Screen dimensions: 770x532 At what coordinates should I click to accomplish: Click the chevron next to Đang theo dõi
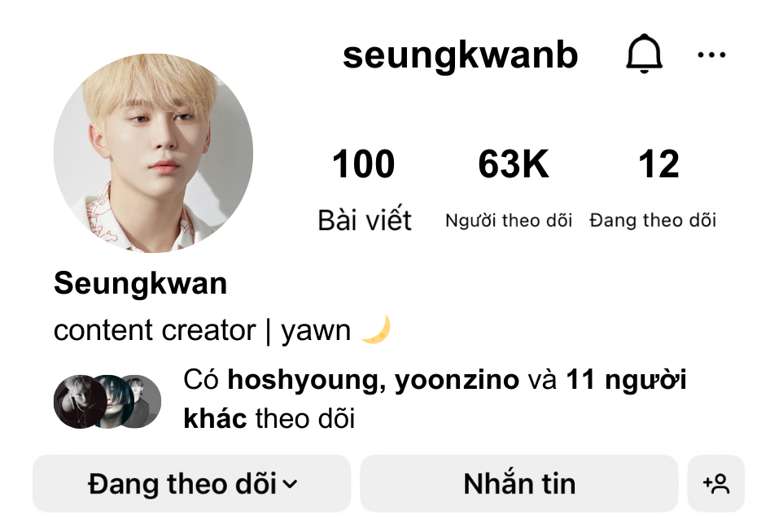(x=291, y=484)
